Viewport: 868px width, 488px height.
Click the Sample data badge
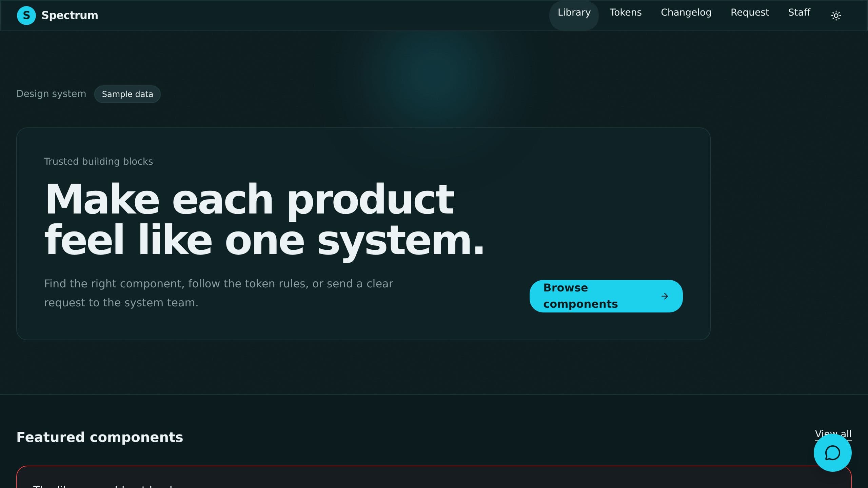[127, 94]
